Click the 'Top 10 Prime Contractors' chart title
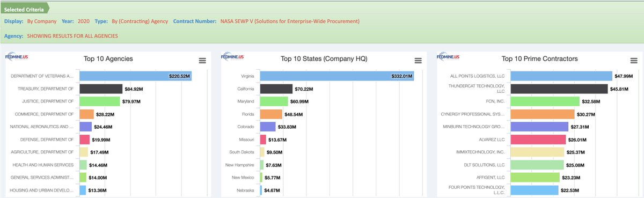Screen dimensions: 644x198 [539, 59]
